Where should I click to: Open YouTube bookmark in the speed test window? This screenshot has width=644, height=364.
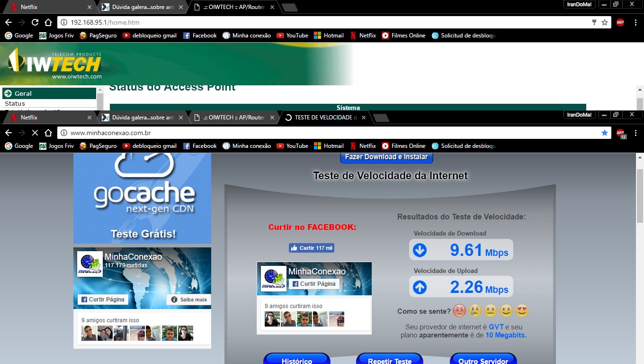tap(292, 146)
